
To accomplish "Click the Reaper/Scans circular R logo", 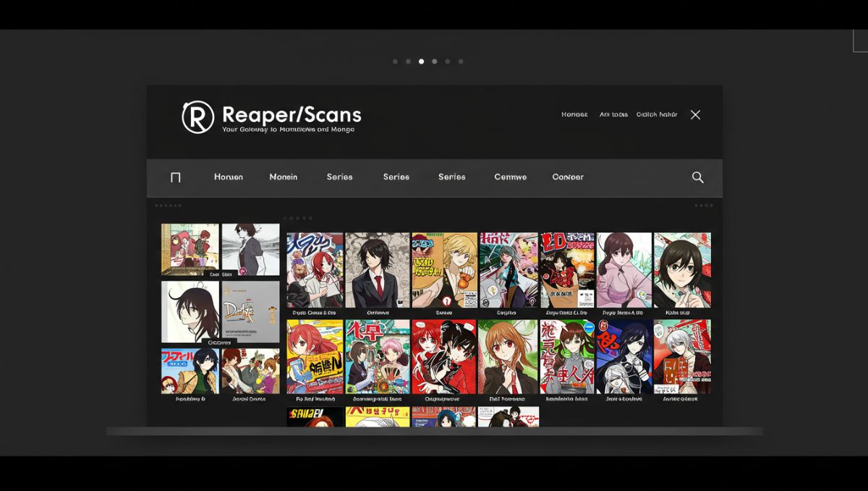I will 197,117.
